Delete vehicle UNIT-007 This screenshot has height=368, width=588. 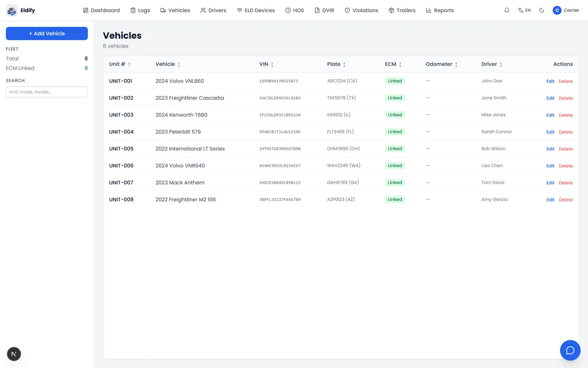coord(566,183)
